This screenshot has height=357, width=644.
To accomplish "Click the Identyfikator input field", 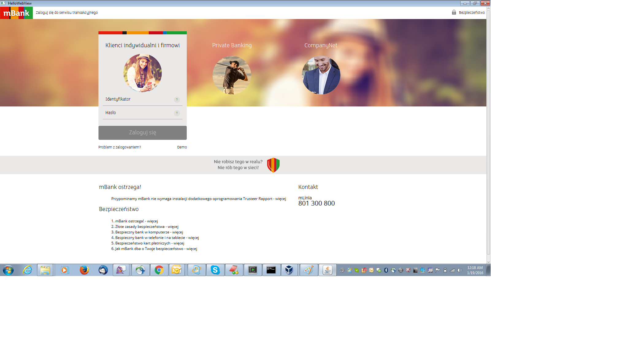I will (138, 99).
